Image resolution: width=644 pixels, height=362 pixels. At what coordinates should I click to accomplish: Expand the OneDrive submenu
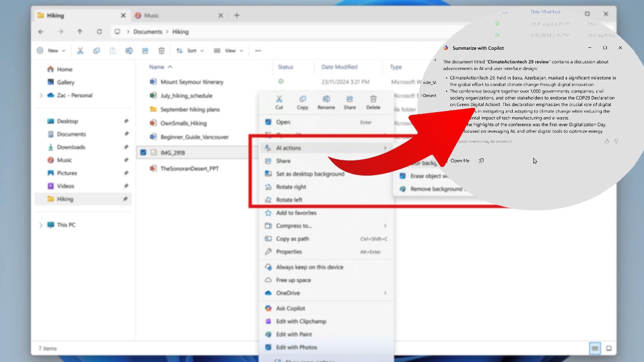pyautogui.click(x=326, y=293)
